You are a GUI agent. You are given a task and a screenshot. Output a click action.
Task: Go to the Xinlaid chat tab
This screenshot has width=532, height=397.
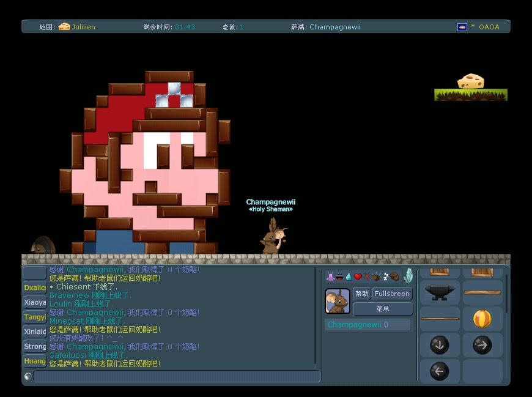tap(35, 332)
